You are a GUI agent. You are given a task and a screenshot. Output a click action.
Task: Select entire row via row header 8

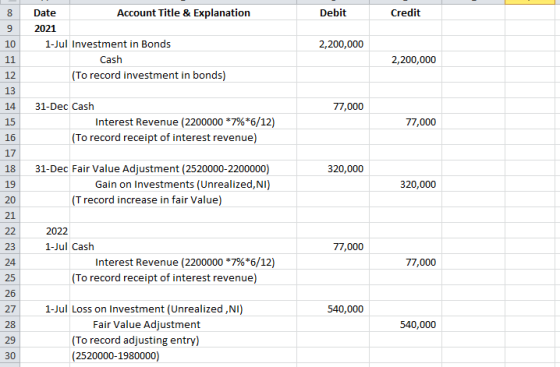pyautogui.click(x=10, y=13)
